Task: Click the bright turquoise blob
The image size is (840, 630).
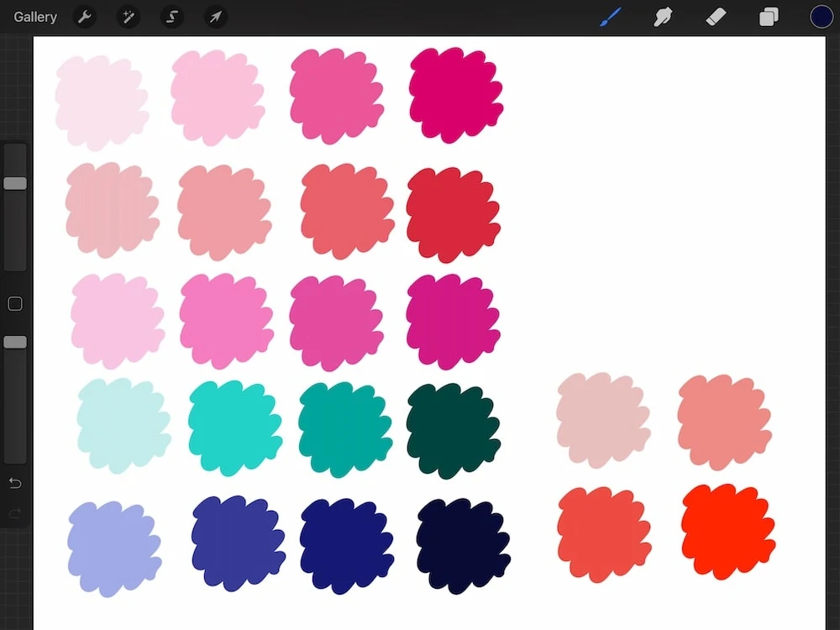Action: tap(234, 428)
